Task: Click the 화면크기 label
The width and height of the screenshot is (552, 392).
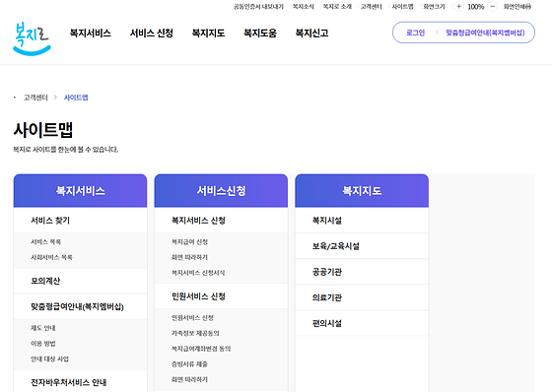Action: tap(434, 6)
